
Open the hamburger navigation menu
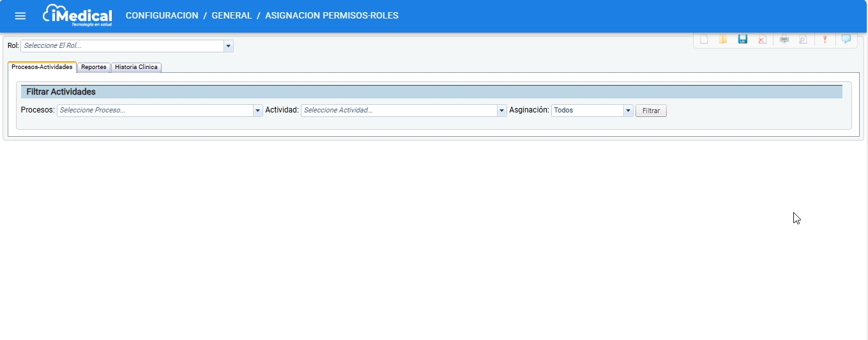20,16
